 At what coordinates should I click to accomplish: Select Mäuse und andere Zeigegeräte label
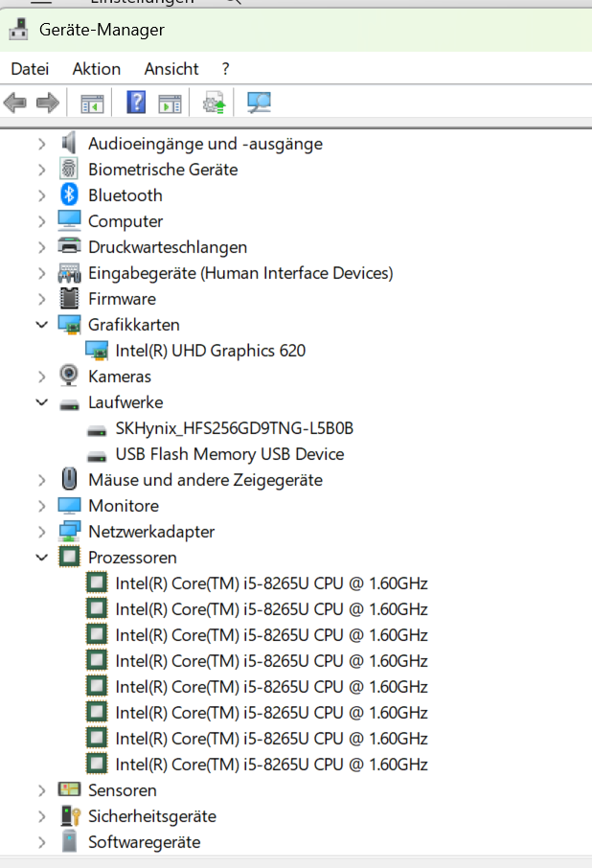pos(205,479)
